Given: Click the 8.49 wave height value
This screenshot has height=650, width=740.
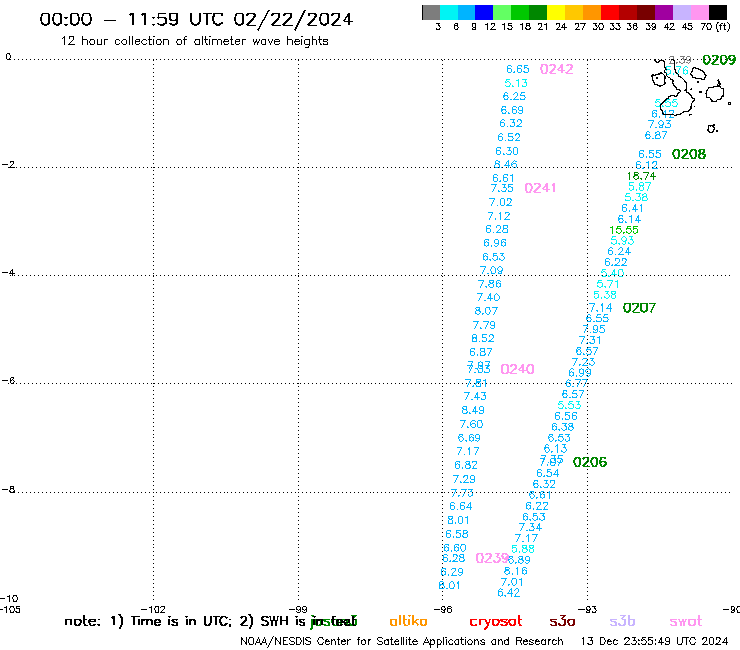Looking at the screenshot, I should (473, 410).
